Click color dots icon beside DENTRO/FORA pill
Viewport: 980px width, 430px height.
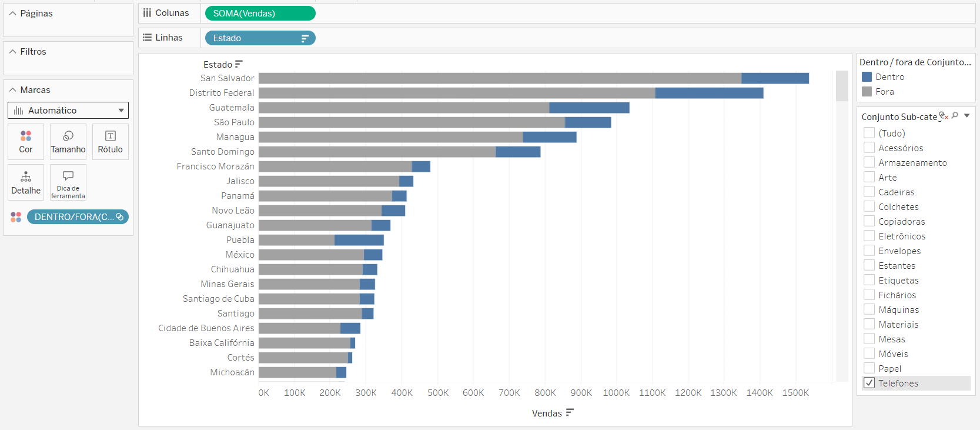pyautogui.click(x=16, y=217)
